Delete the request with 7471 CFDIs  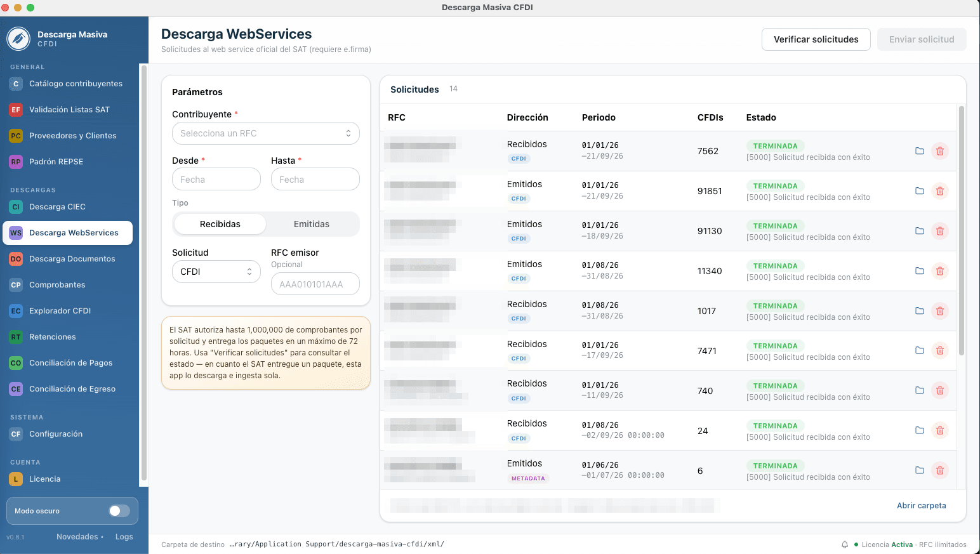click(940, 350)
